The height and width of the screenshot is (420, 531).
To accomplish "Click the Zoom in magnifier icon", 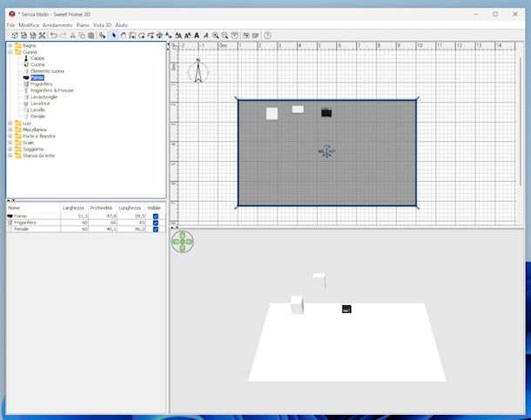I will pyautogui.click(x=215, y=35).
